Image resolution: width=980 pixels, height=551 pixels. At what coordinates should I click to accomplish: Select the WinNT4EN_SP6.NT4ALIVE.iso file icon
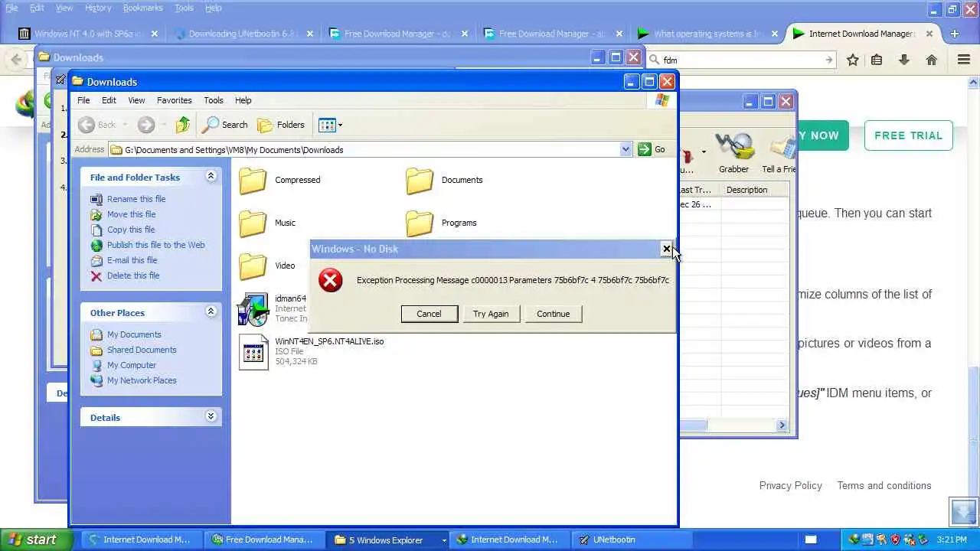point(253,352)
